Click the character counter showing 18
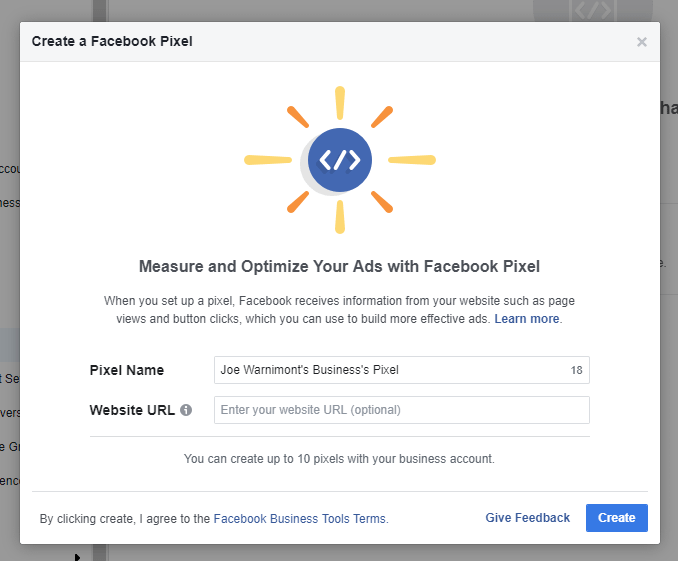This screenshot has width=678, height=561. coord(576,370)
